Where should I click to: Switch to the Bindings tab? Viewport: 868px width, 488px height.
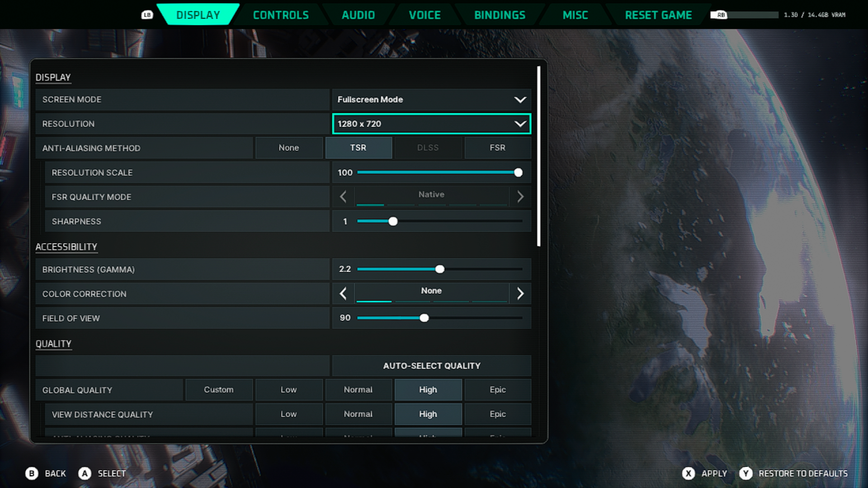point(499,14)
